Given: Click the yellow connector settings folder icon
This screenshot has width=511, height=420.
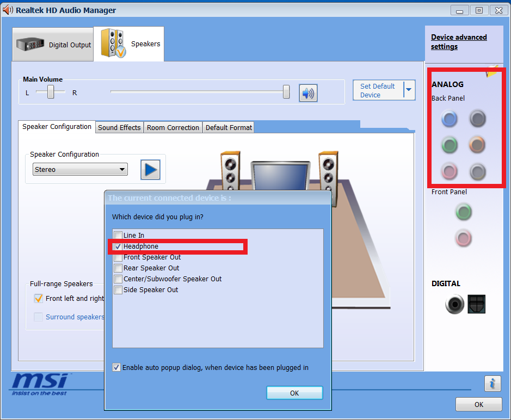Looking at the screenshot, I should (x=492, y=71).
